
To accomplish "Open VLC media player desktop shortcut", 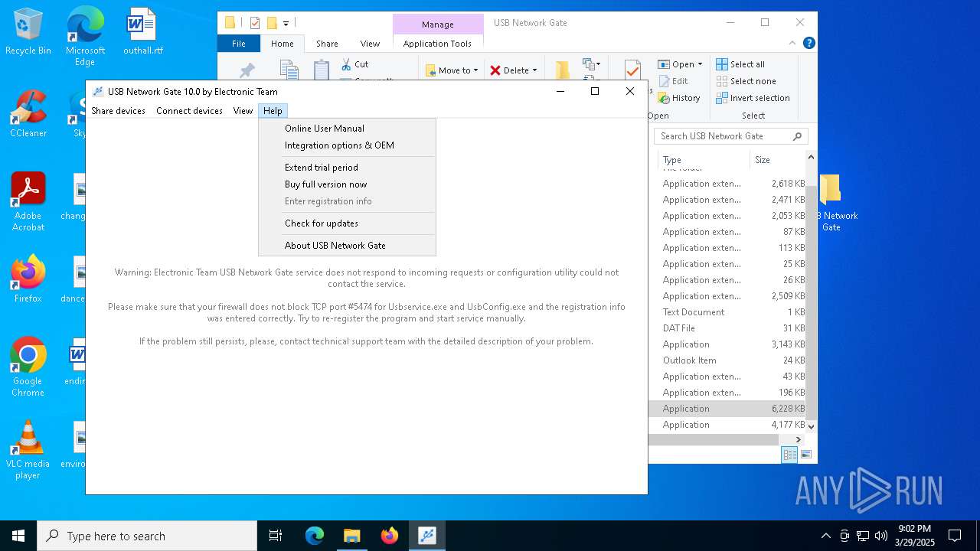I will coord(28,450).
